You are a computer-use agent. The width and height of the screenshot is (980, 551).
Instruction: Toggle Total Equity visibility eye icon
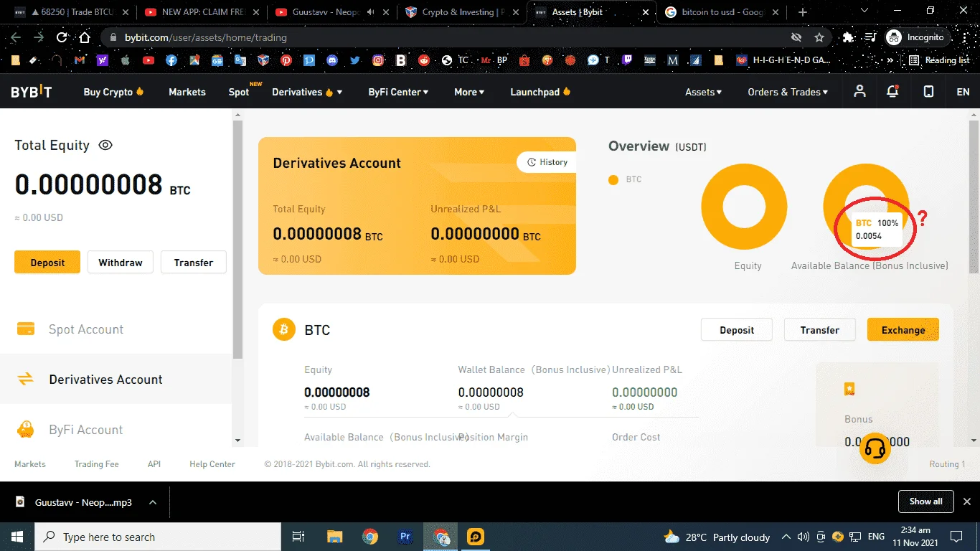[x=105, y=145]
